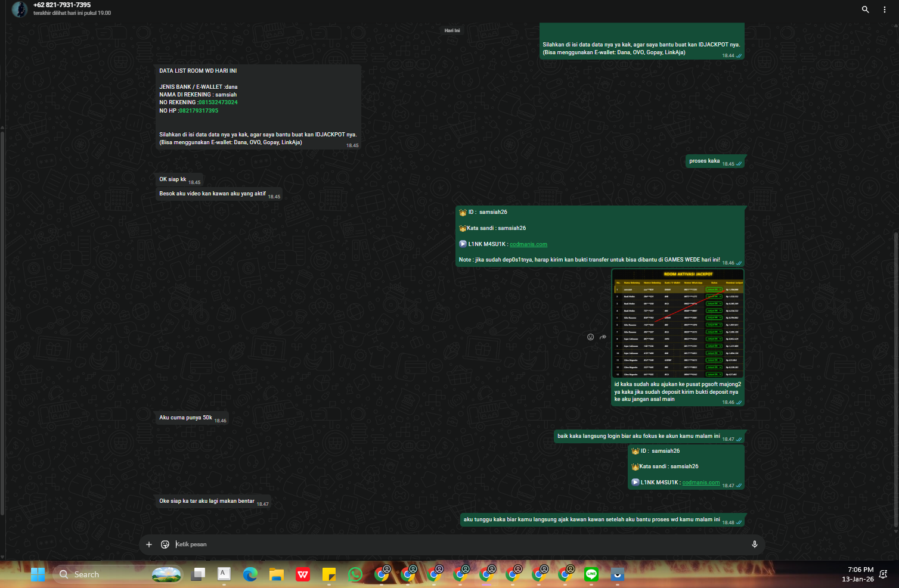
Task: Click the 'Hari ini' date label
Action: click(452, 30)
